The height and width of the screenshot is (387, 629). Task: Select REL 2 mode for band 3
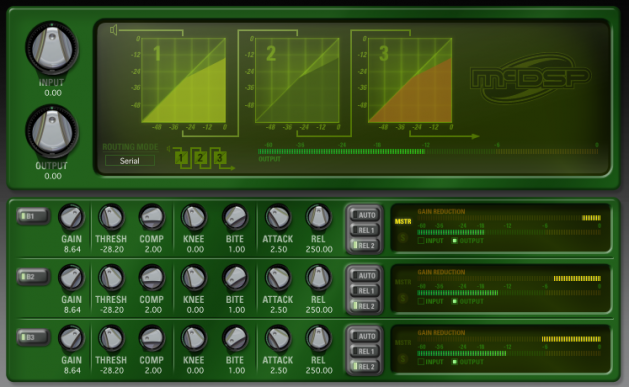[364, 367]
